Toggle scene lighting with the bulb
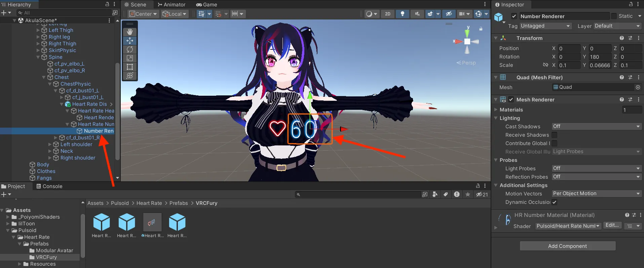 tap(403, 14)
